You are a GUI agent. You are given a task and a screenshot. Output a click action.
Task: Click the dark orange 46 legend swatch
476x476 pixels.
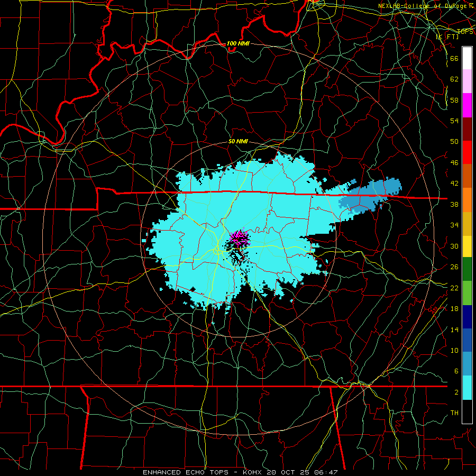467,176
